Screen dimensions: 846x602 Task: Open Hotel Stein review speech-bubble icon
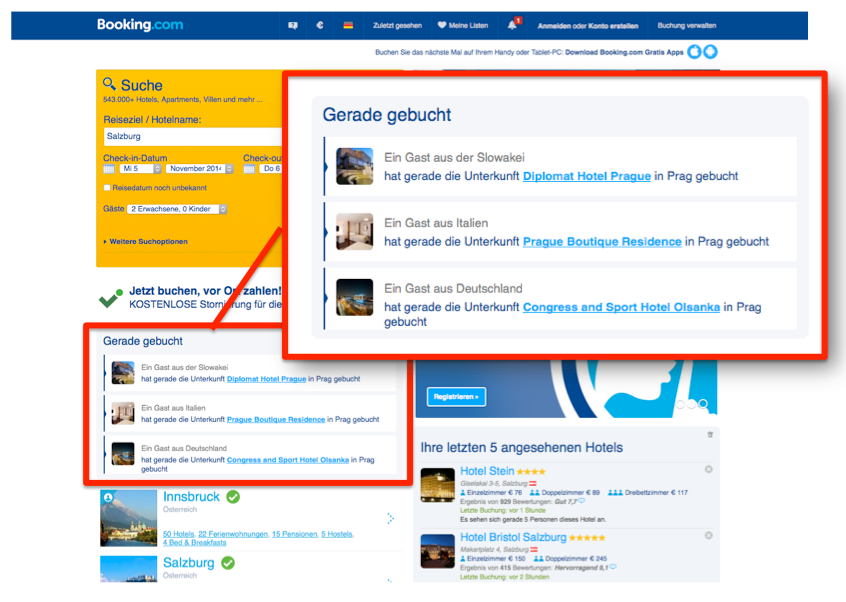582,501
